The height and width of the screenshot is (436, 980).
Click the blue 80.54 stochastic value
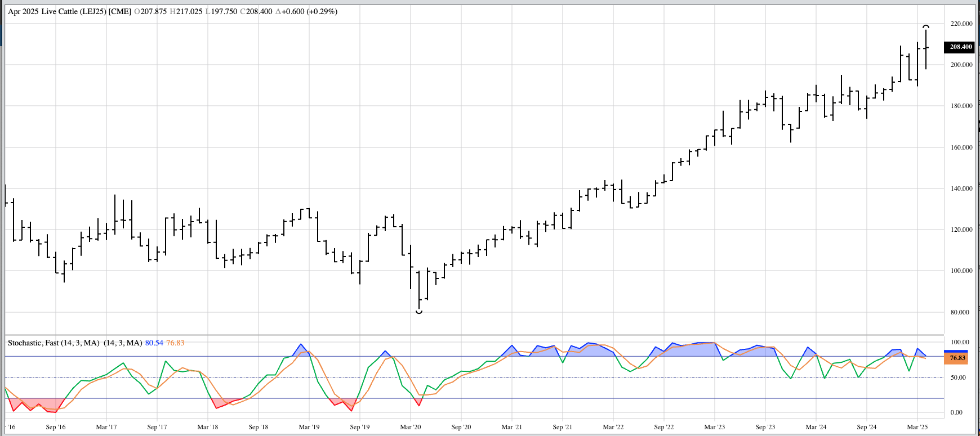pos(154,343)
